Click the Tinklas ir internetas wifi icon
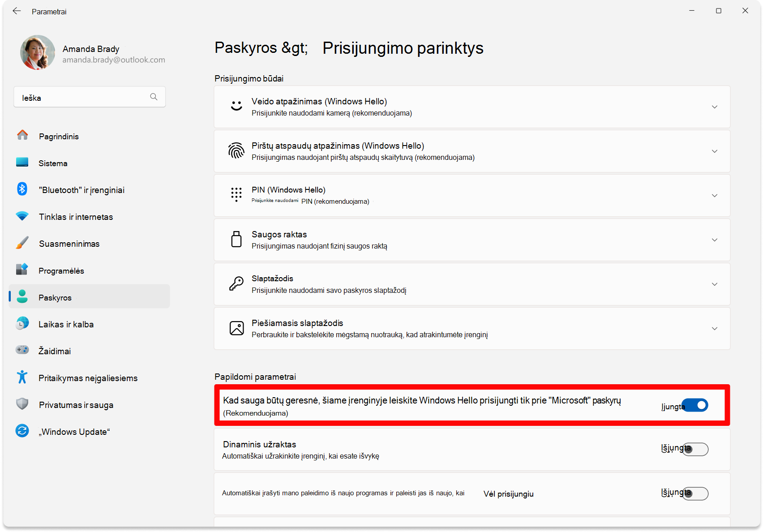Image resolution: width=763 pixels, height=532 pixels. (22, 216)
